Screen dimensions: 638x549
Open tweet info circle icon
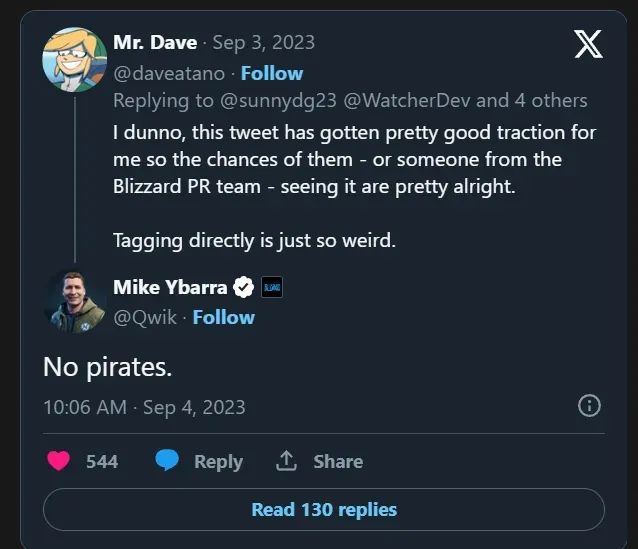point(590,405)
